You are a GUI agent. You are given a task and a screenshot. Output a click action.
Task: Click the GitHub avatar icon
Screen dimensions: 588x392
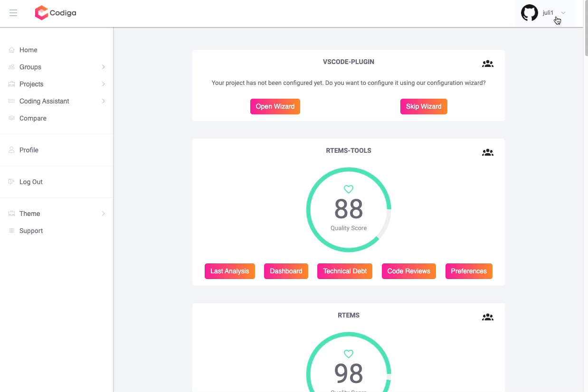coord(530,13)
